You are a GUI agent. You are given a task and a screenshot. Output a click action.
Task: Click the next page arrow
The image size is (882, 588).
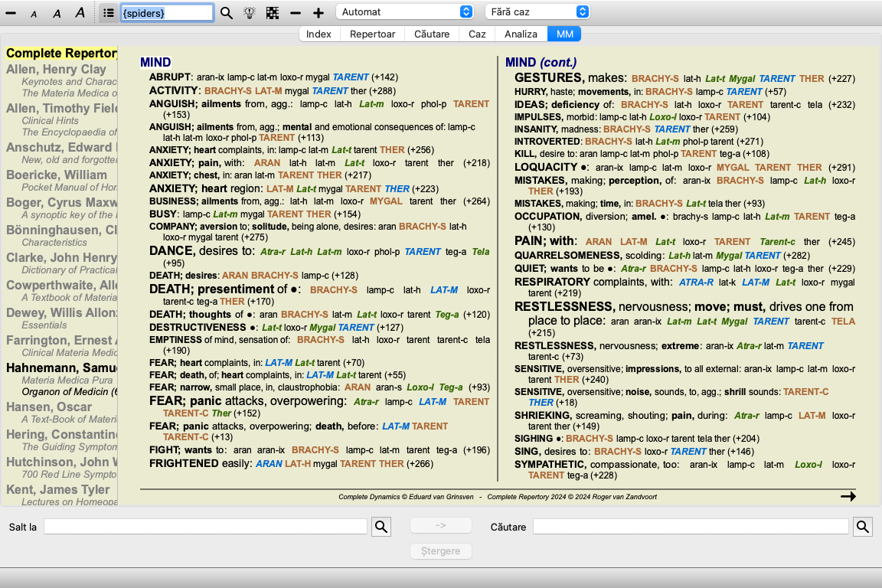coord(848,496)
